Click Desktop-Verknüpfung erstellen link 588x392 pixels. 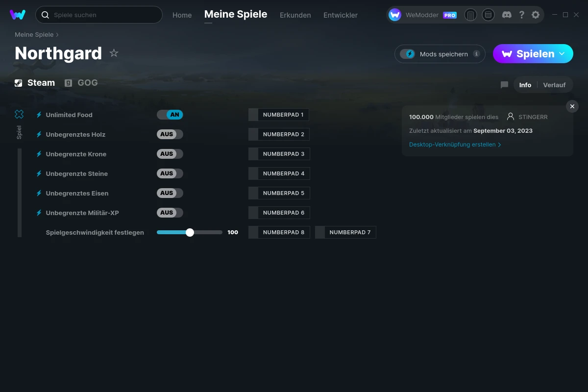(455, 145)
